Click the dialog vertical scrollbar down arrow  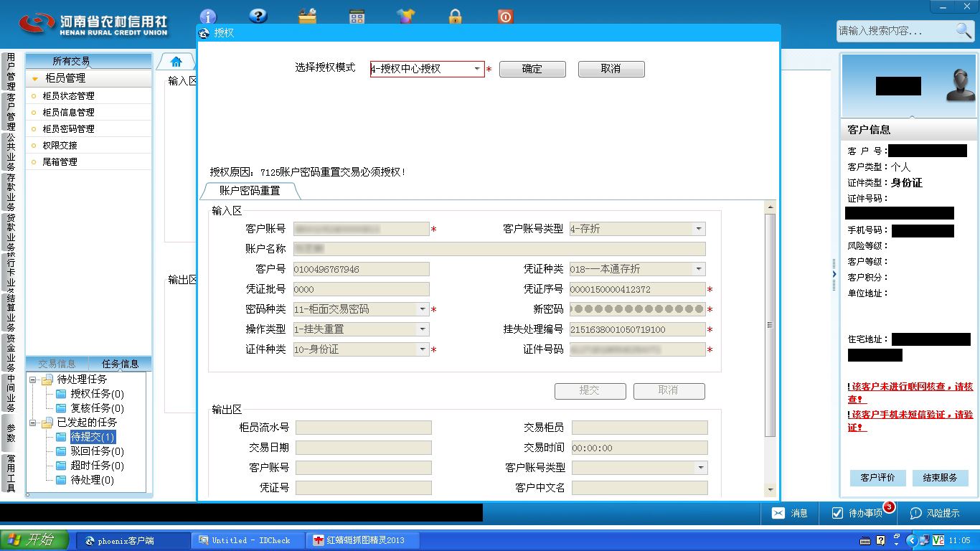[x=771, y=491]
